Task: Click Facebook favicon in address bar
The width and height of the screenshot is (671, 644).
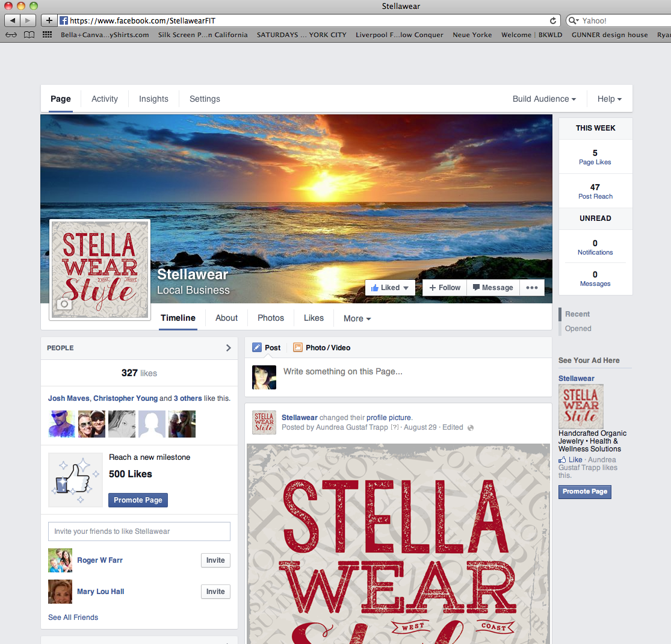Action: (x=64, y=20)
